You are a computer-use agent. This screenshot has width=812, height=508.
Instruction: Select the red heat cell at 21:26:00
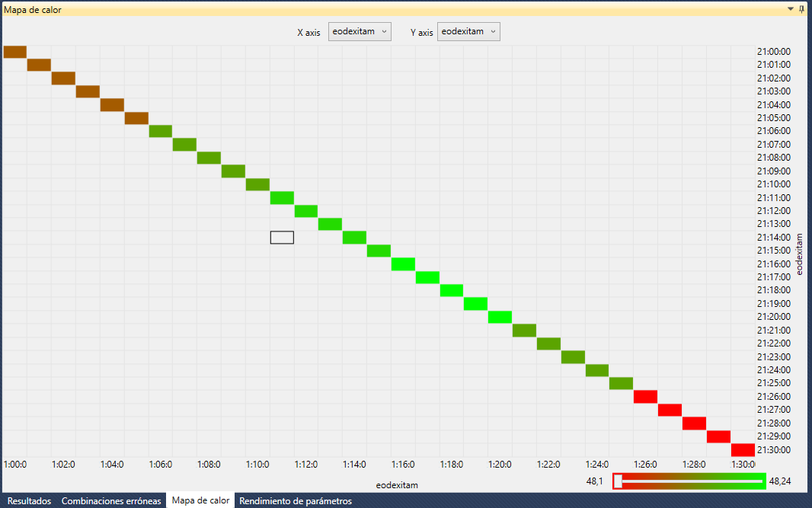(645, 397)
